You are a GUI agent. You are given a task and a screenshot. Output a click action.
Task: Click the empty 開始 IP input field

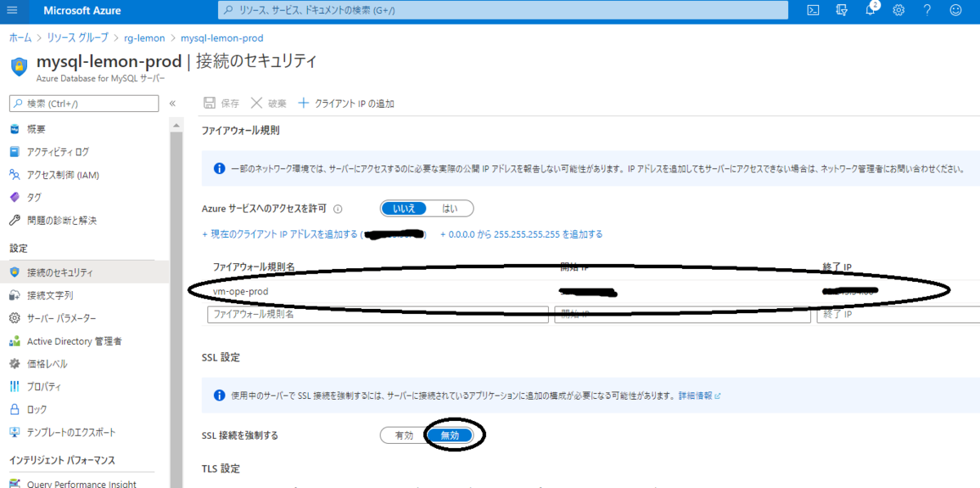tap(683, 314)
